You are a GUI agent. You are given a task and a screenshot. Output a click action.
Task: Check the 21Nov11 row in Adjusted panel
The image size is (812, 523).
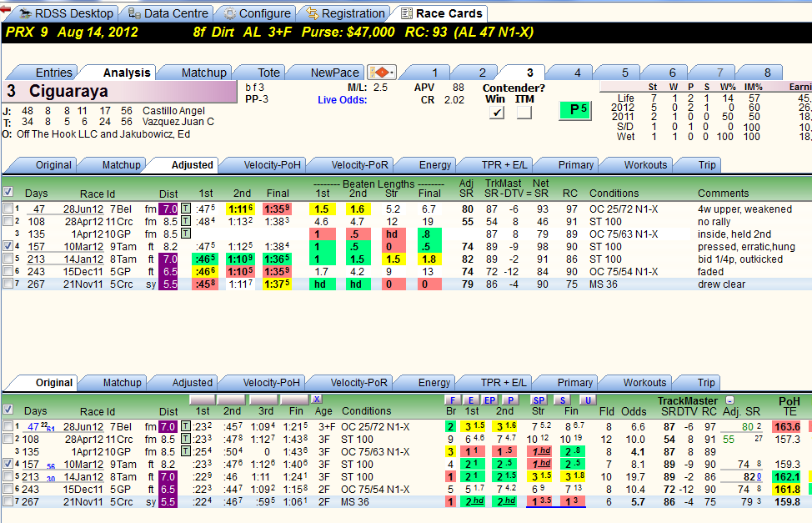(x=8, y=284)
